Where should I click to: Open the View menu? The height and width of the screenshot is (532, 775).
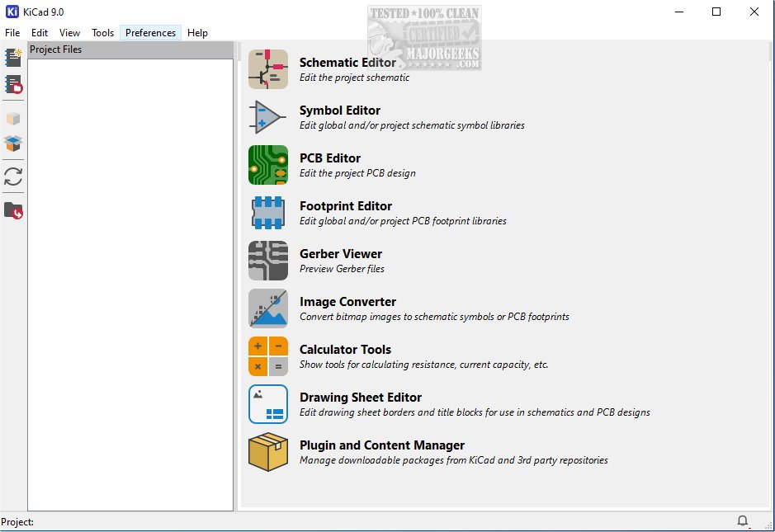[x=69, y=33]
